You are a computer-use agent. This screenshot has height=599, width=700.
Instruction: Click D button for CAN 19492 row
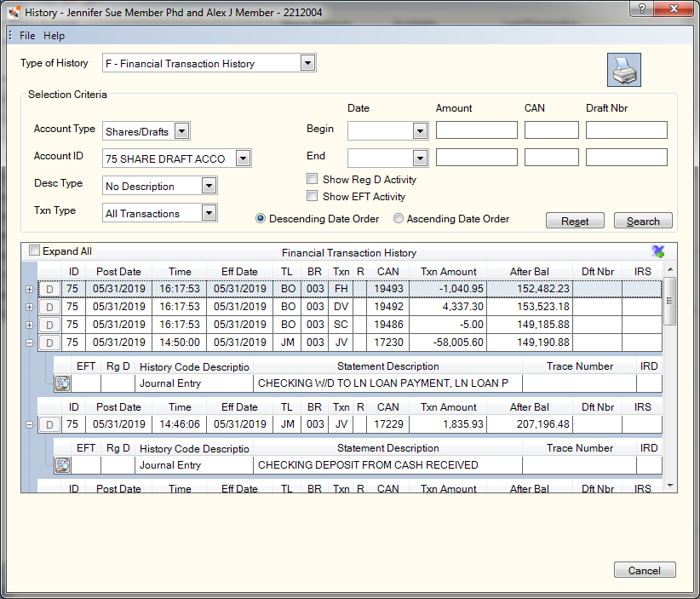click(49, 307)
